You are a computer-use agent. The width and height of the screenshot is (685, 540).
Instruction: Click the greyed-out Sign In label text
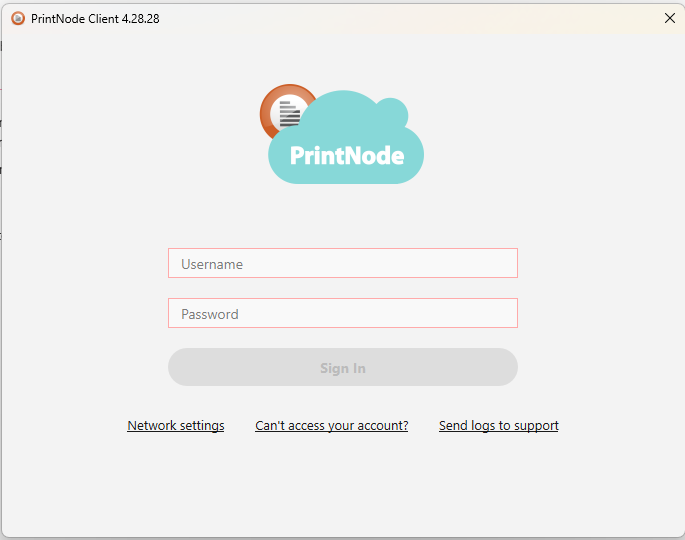point(342,368)
